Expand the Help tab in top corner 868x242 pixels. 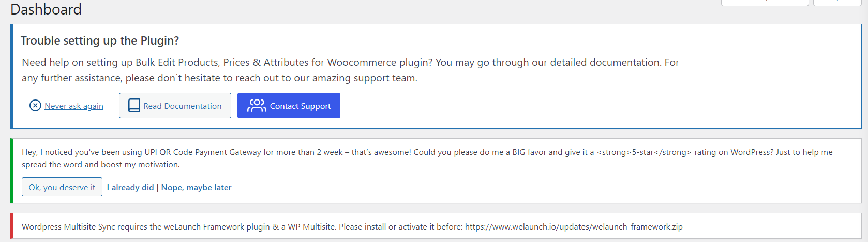(837, 2)
